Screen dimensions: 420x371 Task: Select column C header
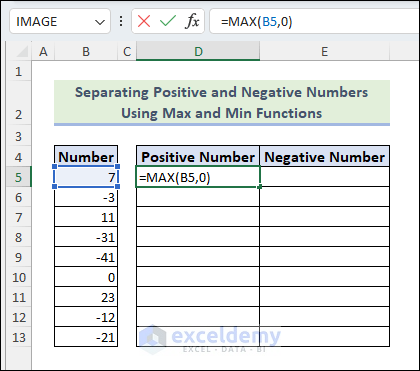tap(127, 52)
